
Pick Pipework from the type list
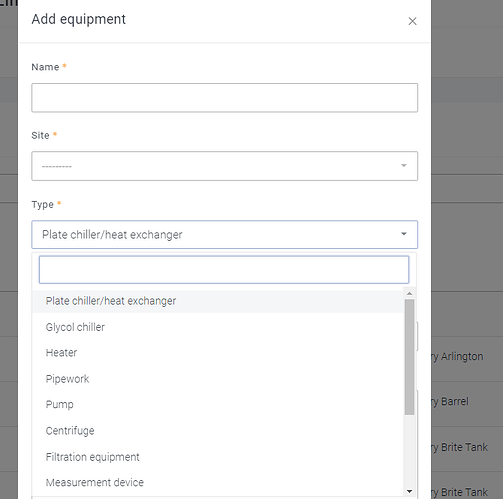click(218, 379)
